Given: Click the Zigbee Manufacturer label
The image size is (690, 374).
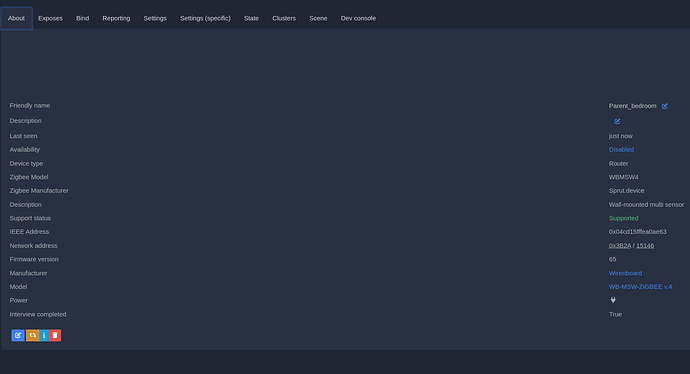Looking at the screenshot, I should tap(39, 191).
